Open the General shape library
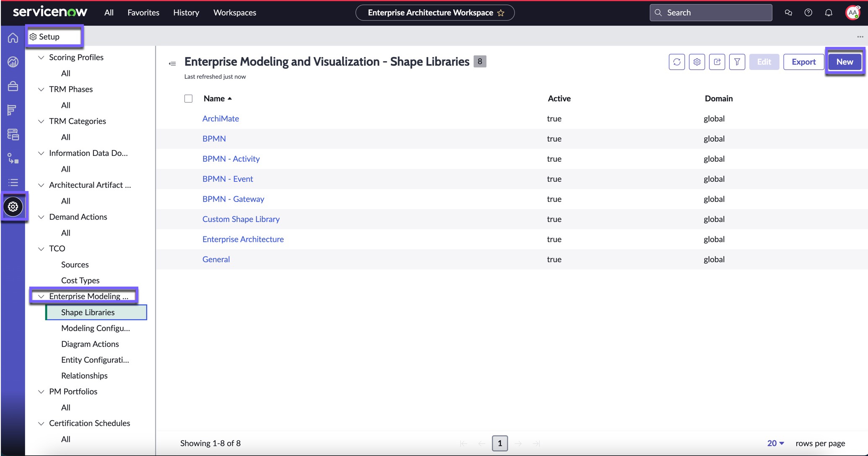This screenshot has width=868, height=456. tap(216, 259)
